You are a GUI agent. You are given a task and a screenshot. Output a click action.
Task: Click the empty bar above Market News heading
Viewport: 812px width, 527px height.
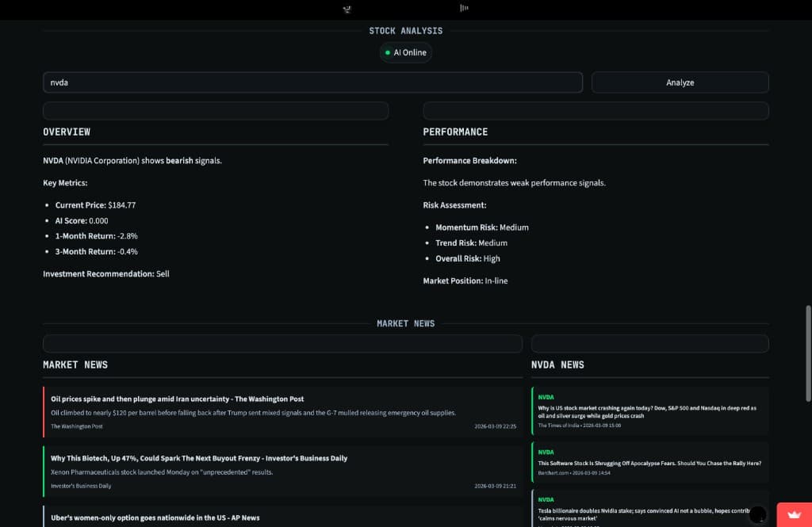coord(282,344)
